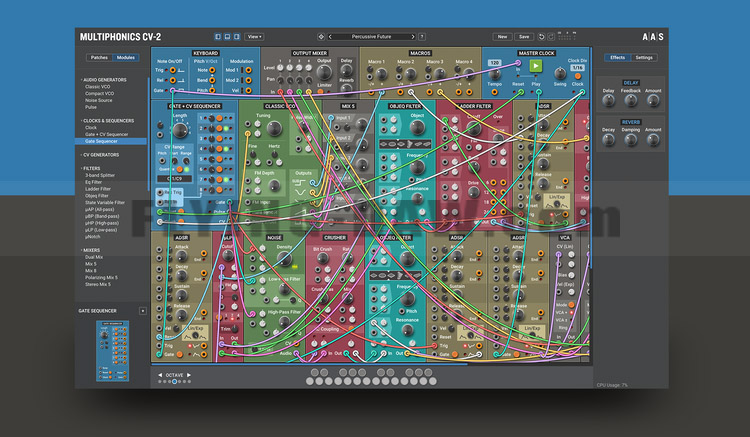Collapse the Mixers category
This screenshot has width=750, height=437.
pos(91,250)
